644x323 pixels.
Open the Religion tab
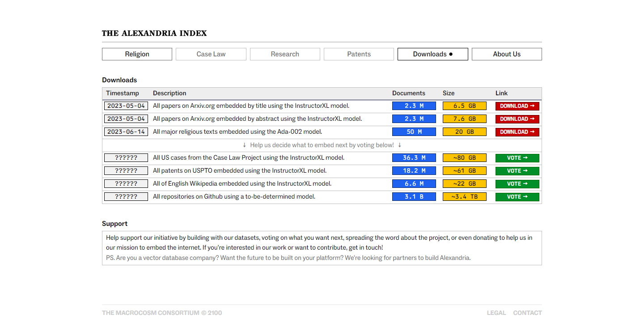pos(137,54)
